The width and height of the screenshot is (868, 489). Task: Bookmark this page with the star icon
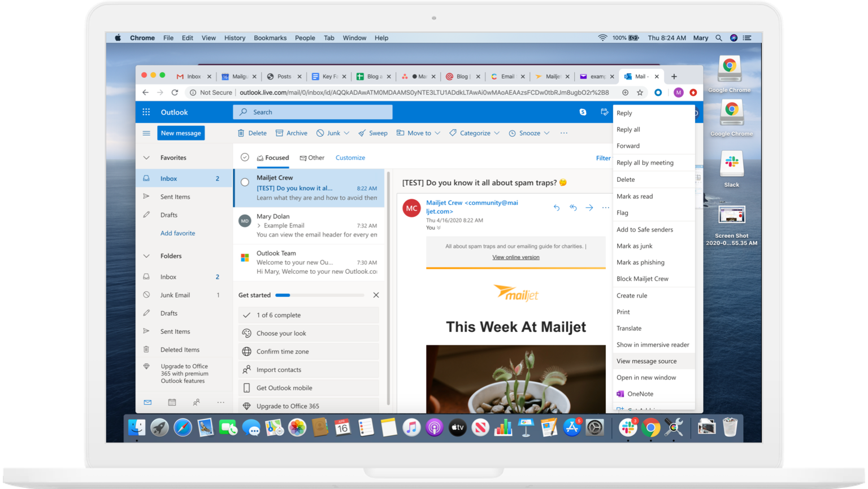click(640, 93)
